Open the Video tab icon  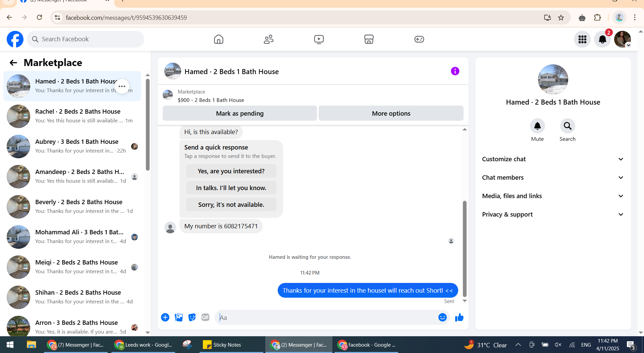(x=319, y=39)
